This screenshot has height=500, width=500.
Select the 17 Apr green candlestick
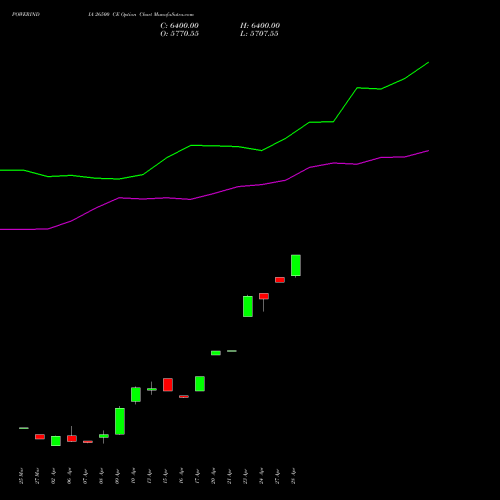click(200, 384)
